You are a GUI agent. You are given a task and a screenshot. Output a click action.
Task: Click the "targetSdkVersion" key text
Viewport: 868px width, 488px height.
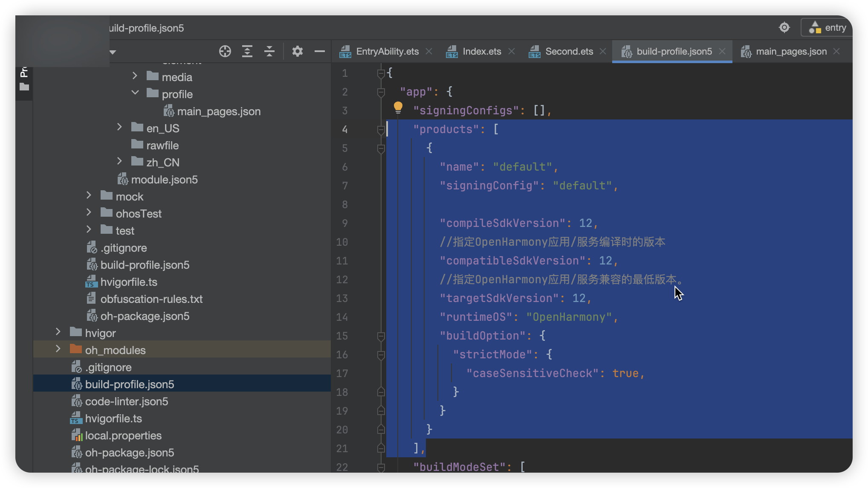coord(499,298)
